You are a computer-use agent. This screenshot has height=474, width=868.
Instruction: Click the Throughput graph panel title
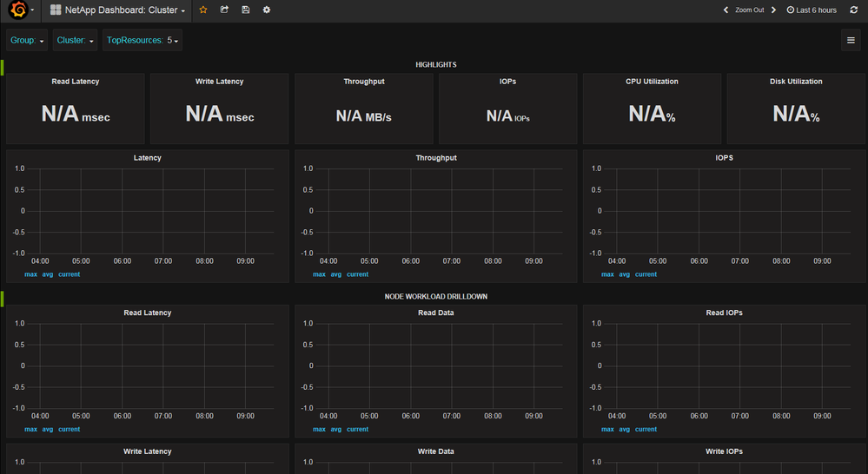point(435,158)
